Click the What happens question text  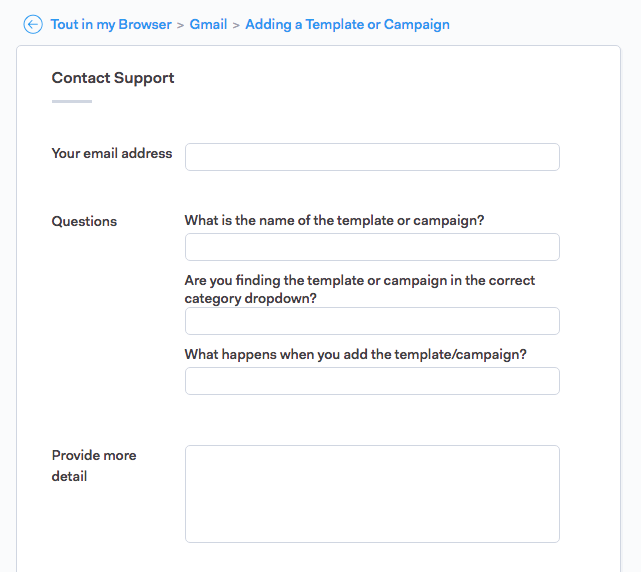coord(355,355)
